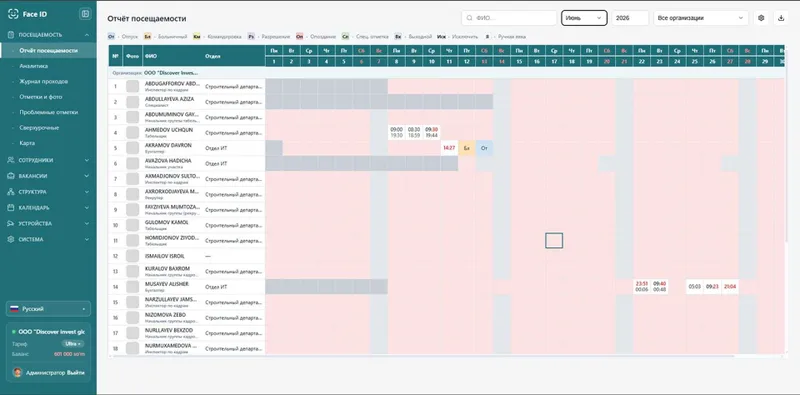Click the Км (Командировка) legend badge
Screen dimensions: 800x395
click(196, 37)
